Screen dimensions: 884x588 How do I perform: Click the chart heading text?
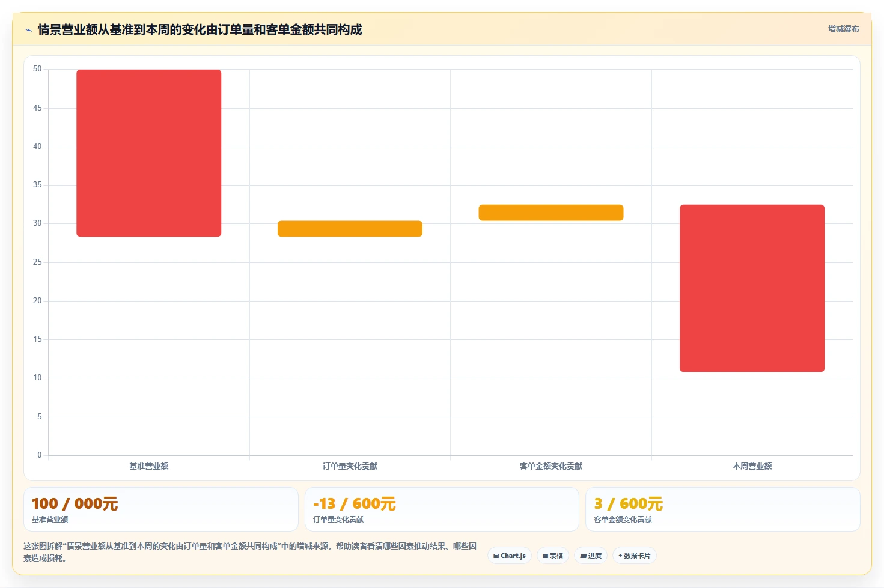pos(200,29)
